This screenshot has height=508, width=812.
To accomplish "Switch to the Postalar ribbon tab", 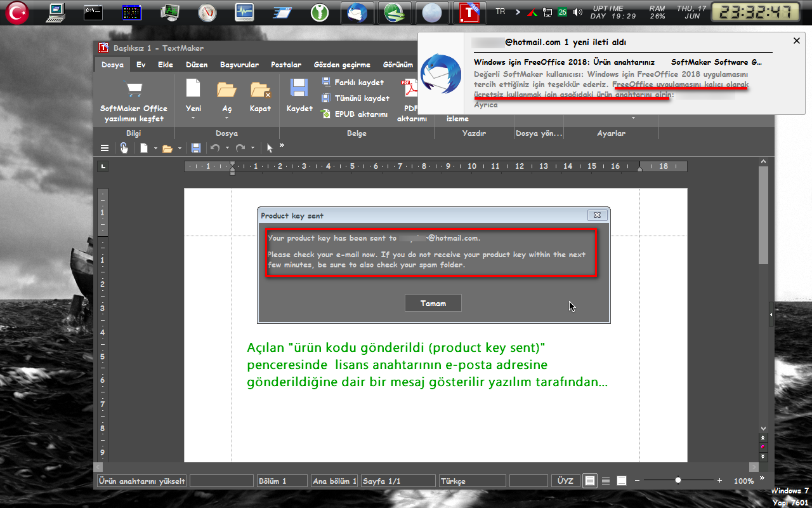I will tap(286, 65).
